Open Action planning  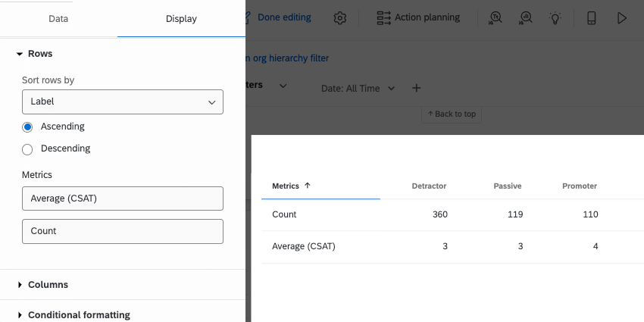[418, 17]
